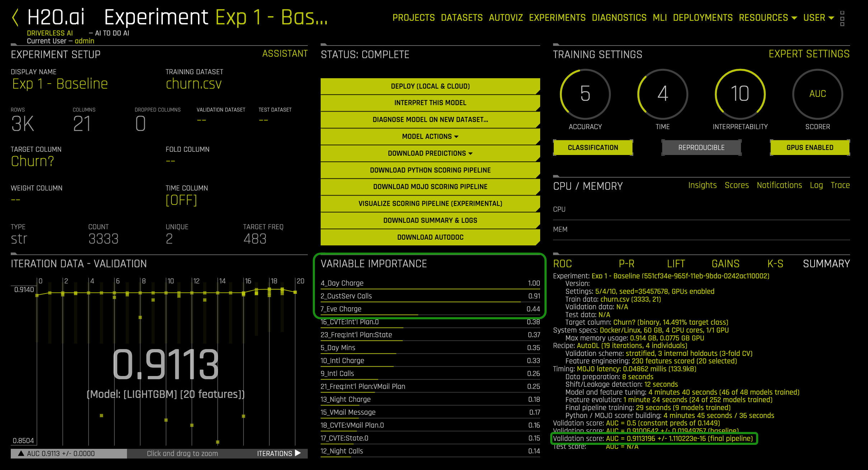Select 7_Eve Charge variable importance row
The height and width of the screenshot is (470, 868).
[430, 309]
